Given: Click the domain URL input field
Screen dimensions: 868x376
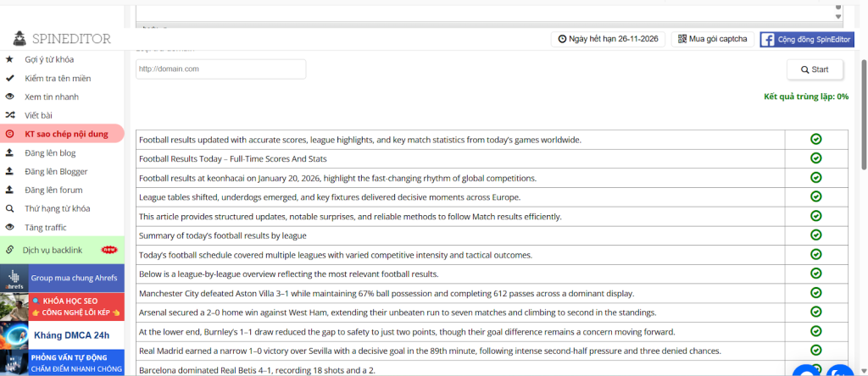Looking at the screenshot, I should coord(220,69).
